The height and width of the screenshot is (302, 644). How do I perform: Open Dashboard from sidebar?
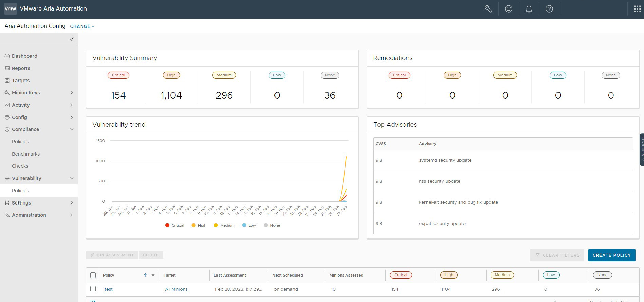click(x=24, y=56)
